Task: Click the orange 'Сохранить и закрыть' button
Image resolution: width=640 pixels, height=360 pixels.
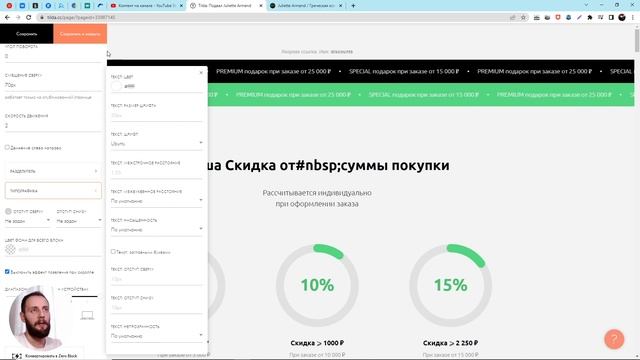Action: (x=80, y=34)
